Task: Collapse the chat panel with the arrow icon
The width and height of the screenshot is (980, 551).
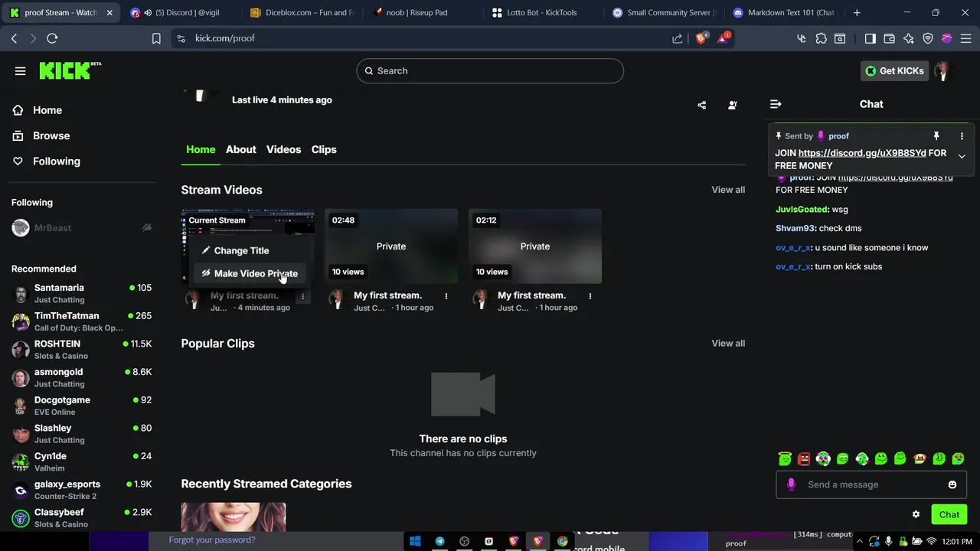Action: (x=776, y=104)
